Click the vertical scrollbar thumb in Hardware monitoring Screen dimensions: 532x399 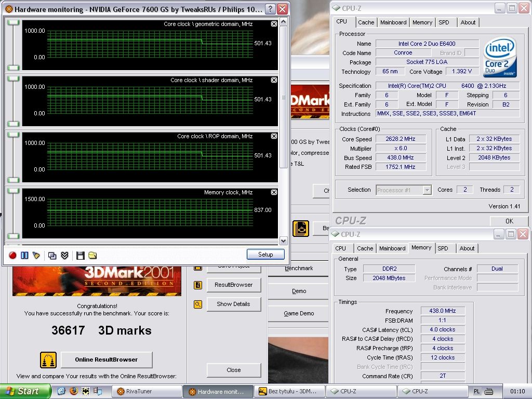[284, 97]
